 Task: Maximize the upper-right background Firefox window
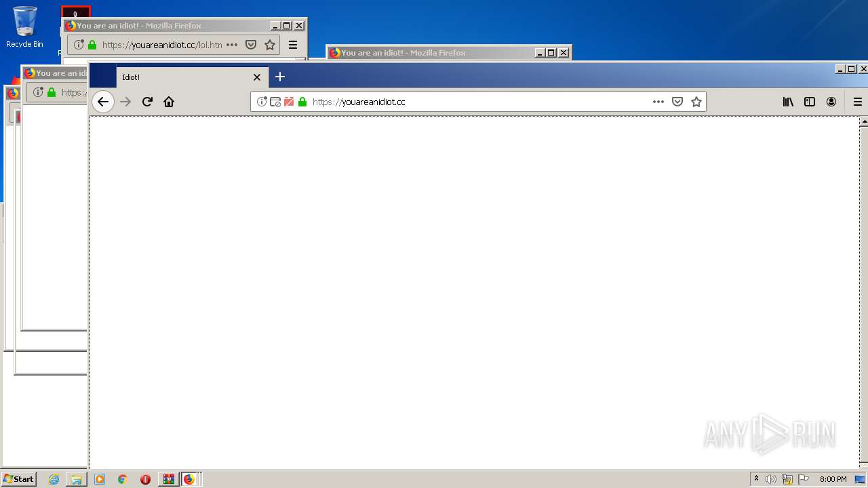click(551, 53)
